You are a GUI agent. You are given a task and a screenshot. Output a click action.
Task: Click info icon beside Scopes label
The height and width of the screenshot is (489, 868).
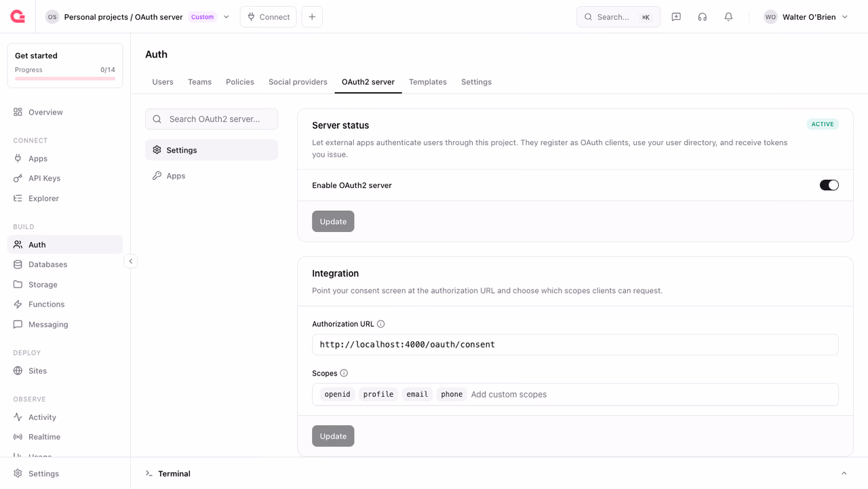tap(344, 373)
